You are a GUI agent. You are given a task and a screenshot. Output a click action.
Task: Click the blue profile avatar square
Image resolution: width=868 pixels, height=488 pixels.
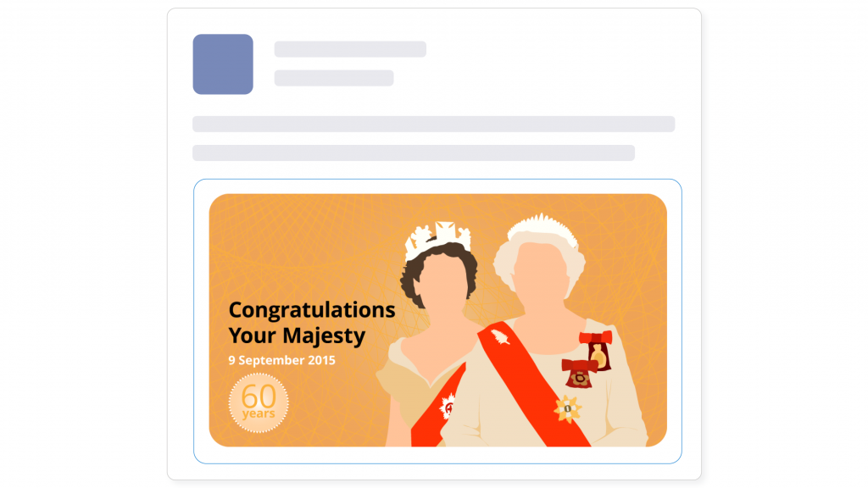pos(223,64)
